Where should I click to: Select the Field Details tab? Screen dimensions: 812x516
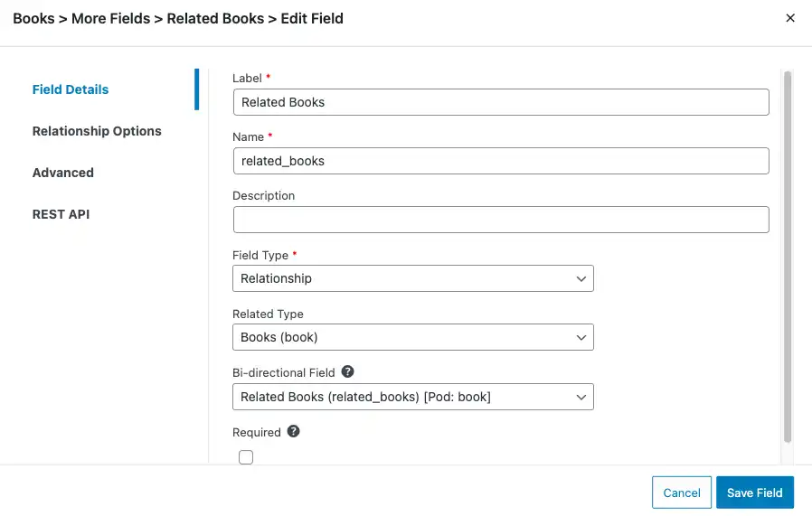(x=71, y=89)
